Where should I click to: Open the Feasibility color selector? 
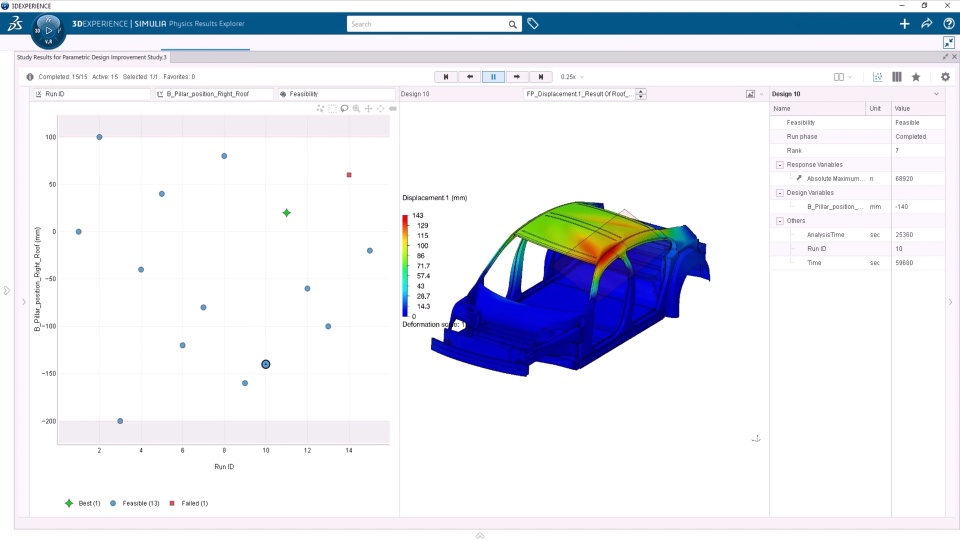(336, 94)
